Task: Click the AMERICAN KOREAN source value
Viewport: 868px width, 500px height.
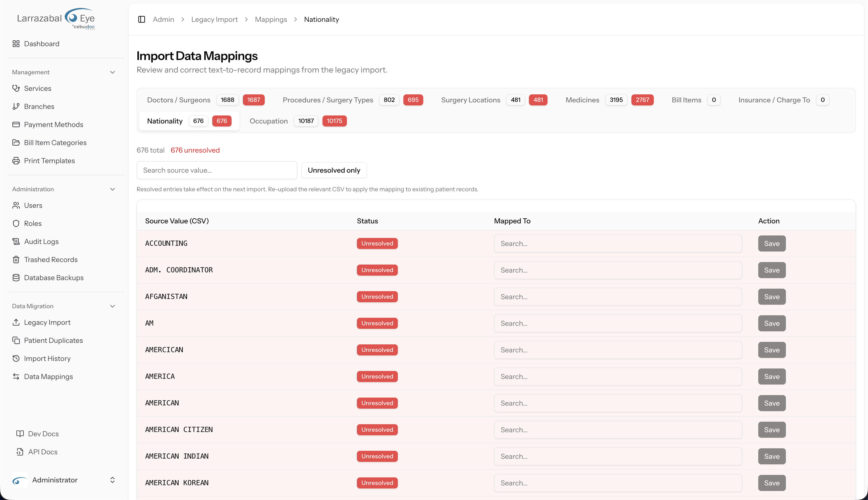Action: (x=177, y=483)
